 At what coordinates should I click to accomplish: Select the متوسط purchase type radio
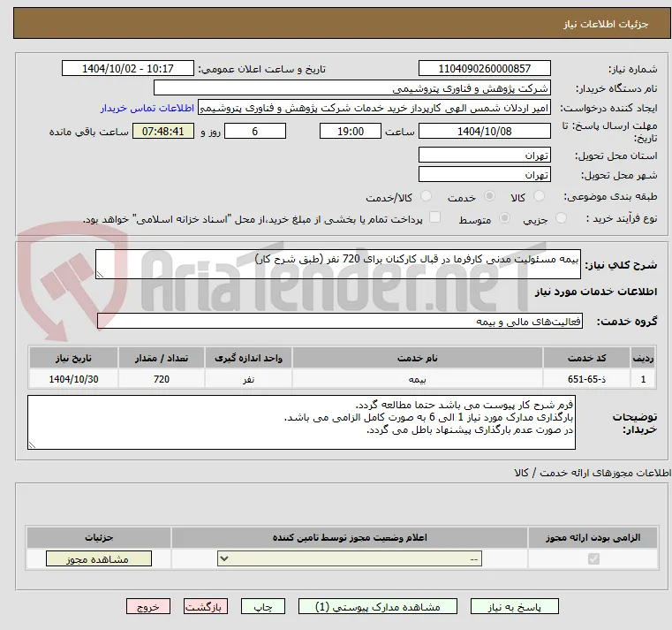tap(505, 218)
